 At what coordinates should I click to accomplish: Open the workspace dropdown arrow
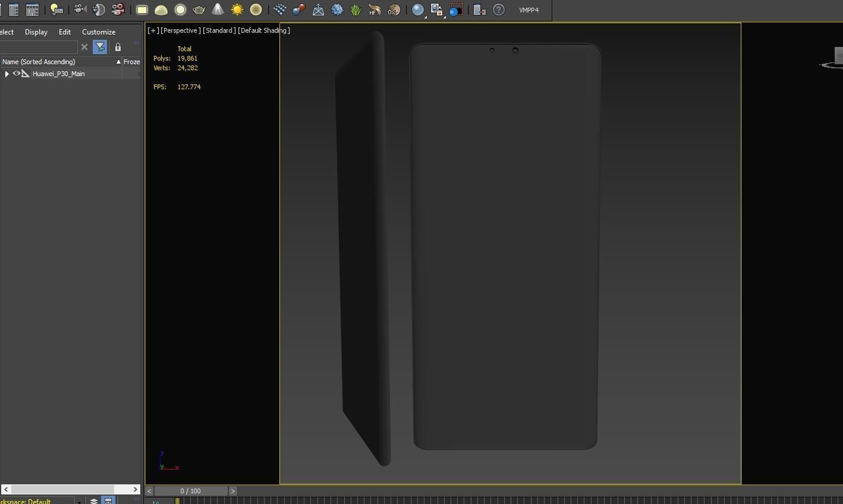[x=79, y=502]
